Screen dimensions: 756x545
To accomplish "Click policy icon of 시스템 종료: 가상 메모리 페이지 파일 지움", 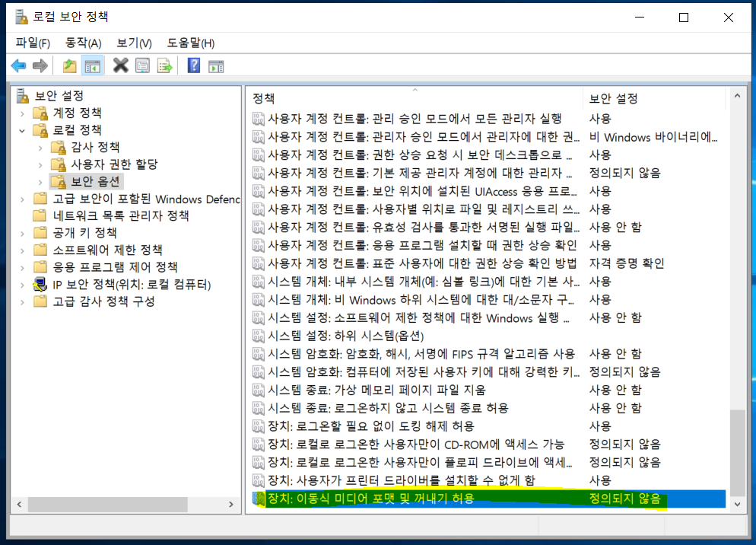I will click(x=259, y=390).
